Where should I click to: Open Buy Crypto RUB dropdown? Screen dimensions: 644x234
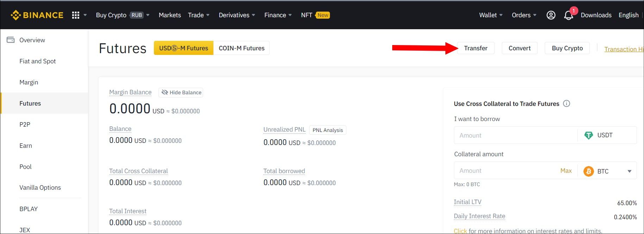[x=123, y=15]
